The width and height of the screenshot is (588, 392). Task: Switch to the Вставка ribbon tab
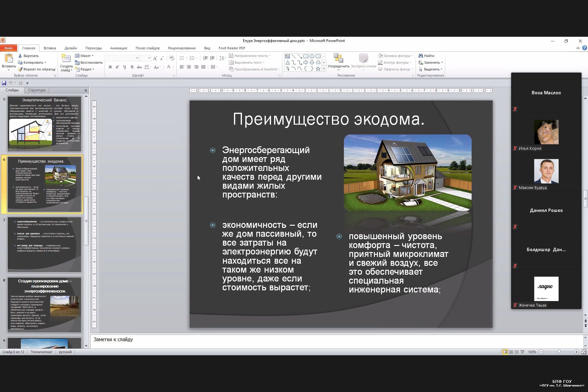coord(50,48)
